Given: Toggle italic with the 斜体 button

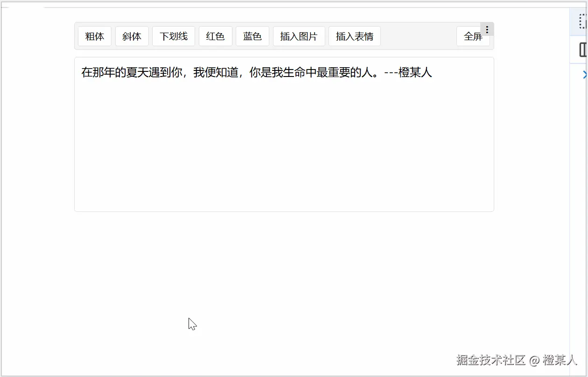Looking at the screenshot, I should (132, 36).
